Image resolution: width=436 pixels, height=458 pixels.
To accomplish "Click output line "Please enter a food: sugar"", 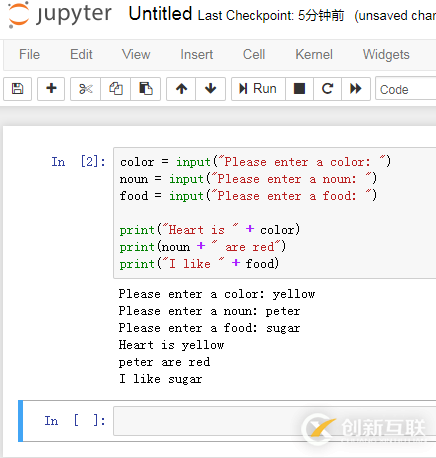I will tap(209, 328).
